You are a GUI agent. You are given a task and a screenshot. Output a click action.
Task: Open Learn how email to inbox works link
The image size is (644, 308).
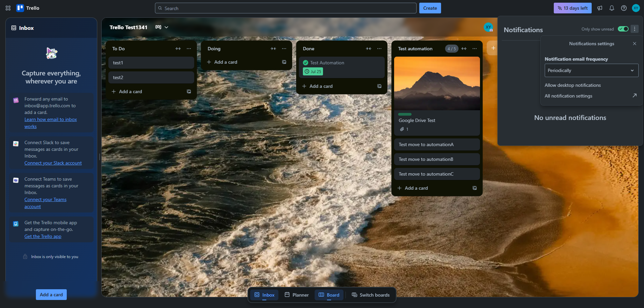(51, 123)
